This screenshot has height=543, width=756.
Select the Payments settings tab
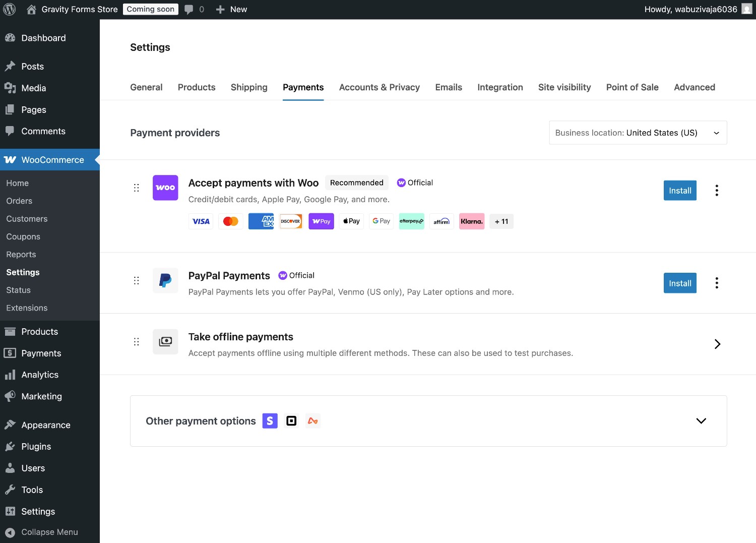pos(303,87)
